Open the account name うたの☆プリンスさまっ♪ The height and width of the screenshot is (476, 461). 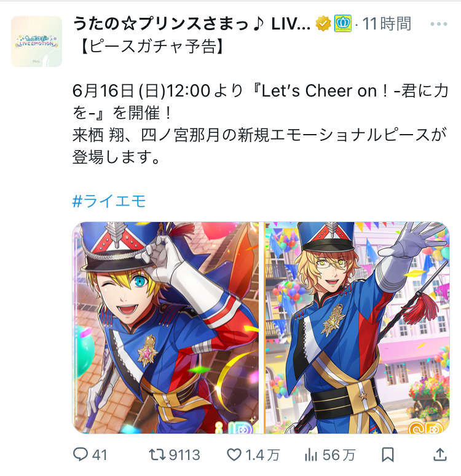click(x=192, y=24)
